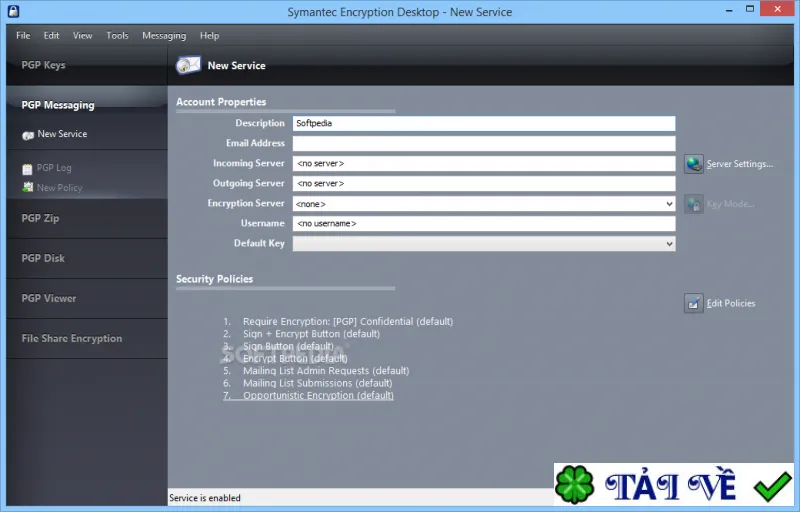Click the New Policy sidebar icon
This screenshot has height=512, width=800.
pos(28,187)
